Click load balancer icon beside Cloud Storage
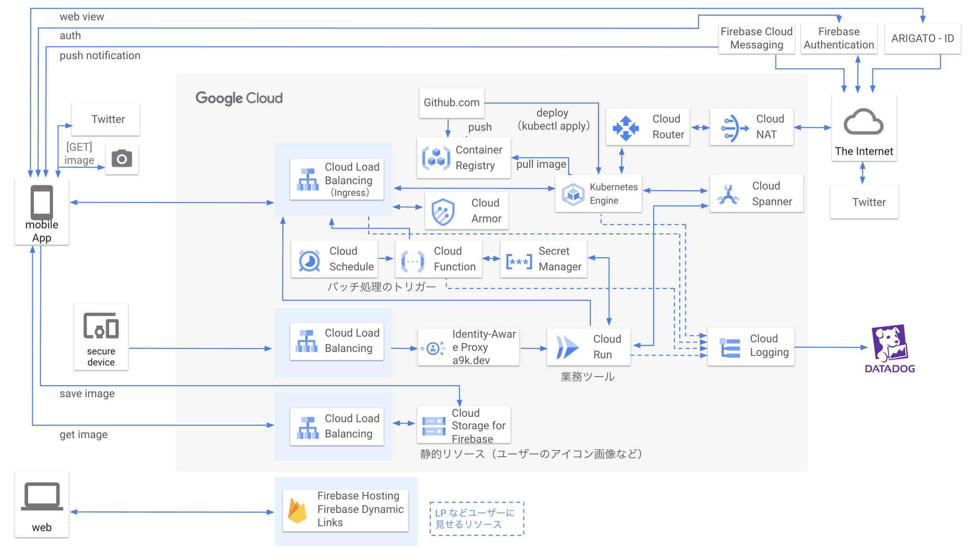The width and height of the screenshot is (980, 550). pos(308,428)
